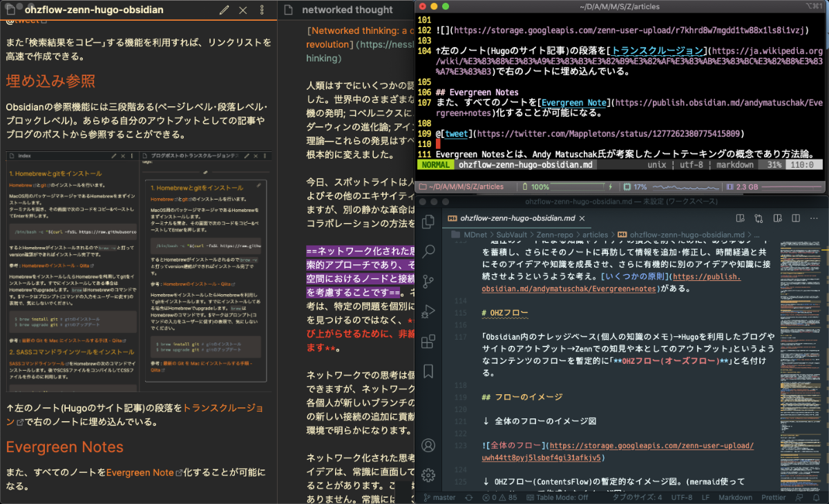Click the master git branch in VS Code status bar

(438, 497)
